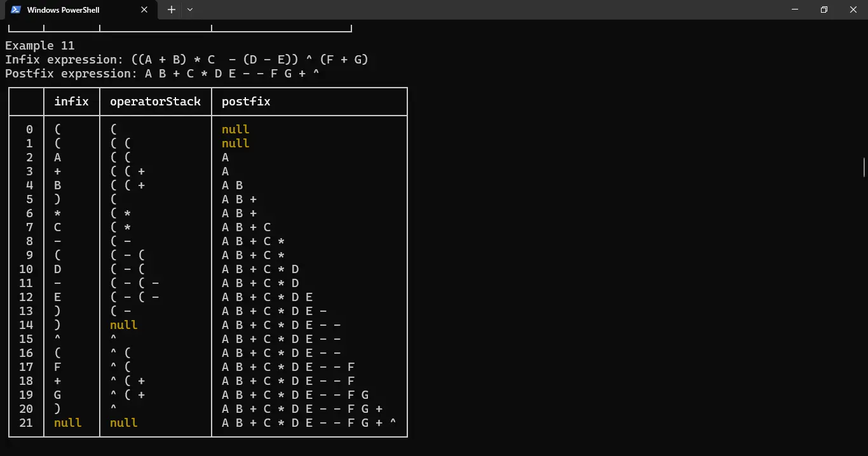Click the row number 10 in table
Screen dimensions: 868x456
click(x=26, y=269)
